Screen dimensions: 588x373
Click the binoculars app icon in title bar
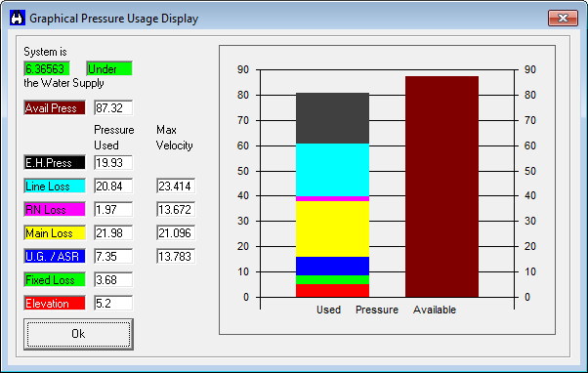18,18
